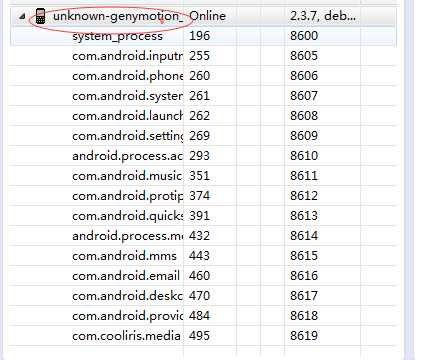This screenshot has width=424, height=360.
Task: Click debug port 8606
Action: click(x=304, y=76)
